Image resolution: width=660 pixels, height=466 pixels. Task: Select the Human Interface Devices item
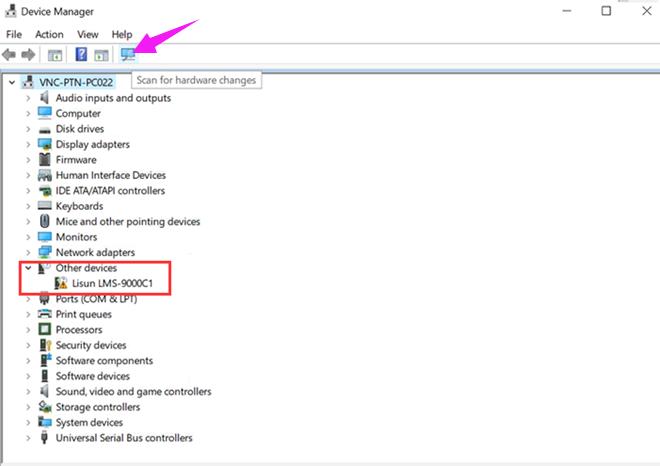pos(110,175)
